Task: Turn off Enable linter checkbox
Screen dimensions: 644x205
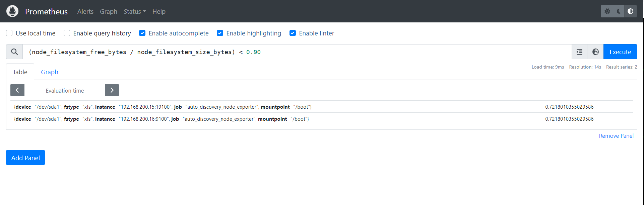Action: pos(293,33)
